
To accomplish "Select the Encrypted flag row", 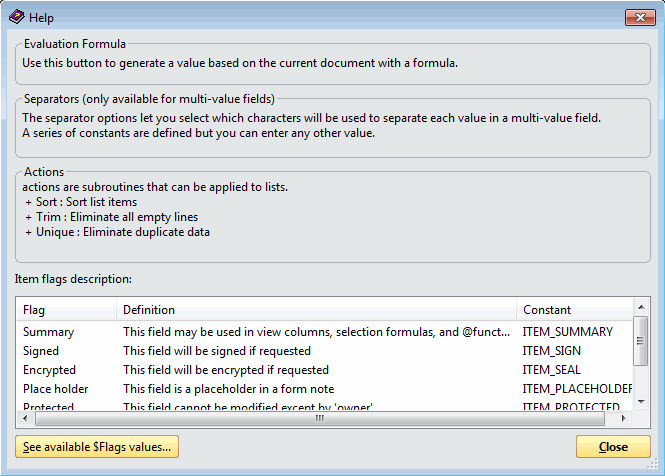I will point(48,370).
